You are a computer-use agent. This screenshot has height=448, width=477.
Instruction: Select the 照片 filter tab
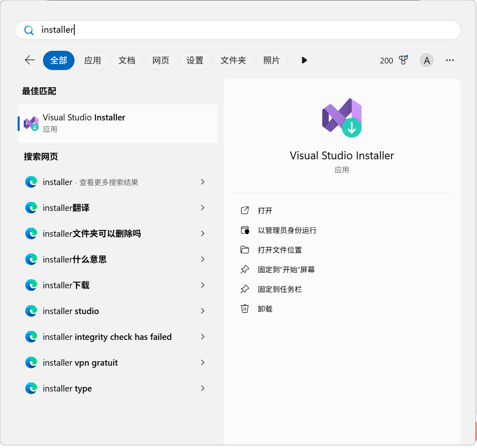(x=271, y=60)
